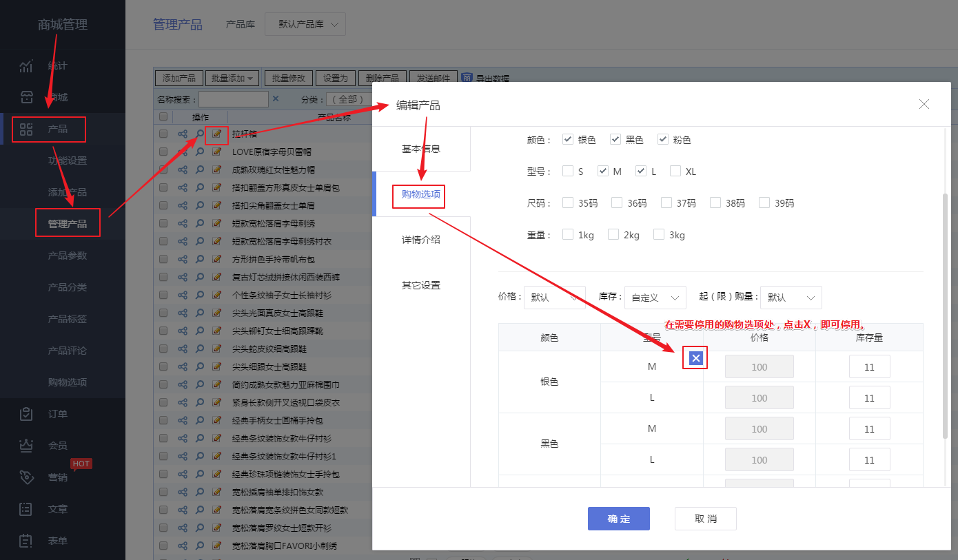Click the dialog's vertical scrollbar
The width and height of the screenshot is (958, 560).
(x=946, y=315)
